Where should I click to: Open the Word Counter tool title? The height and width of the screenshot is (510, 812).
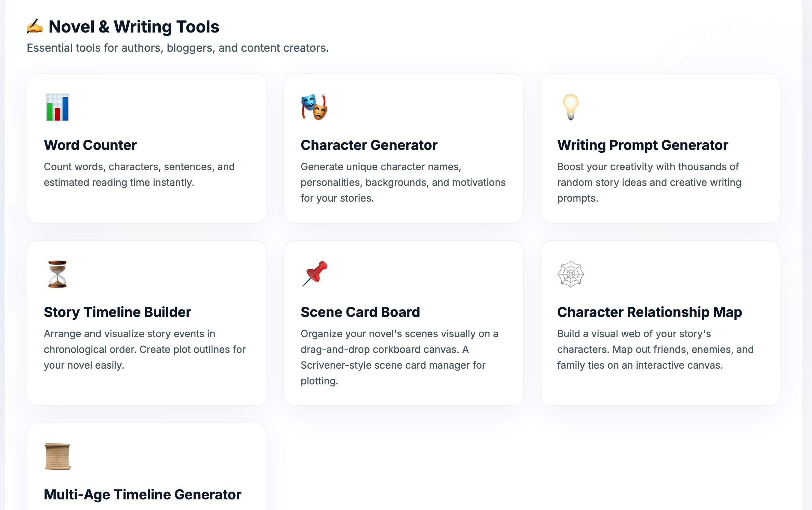point(90,145)
